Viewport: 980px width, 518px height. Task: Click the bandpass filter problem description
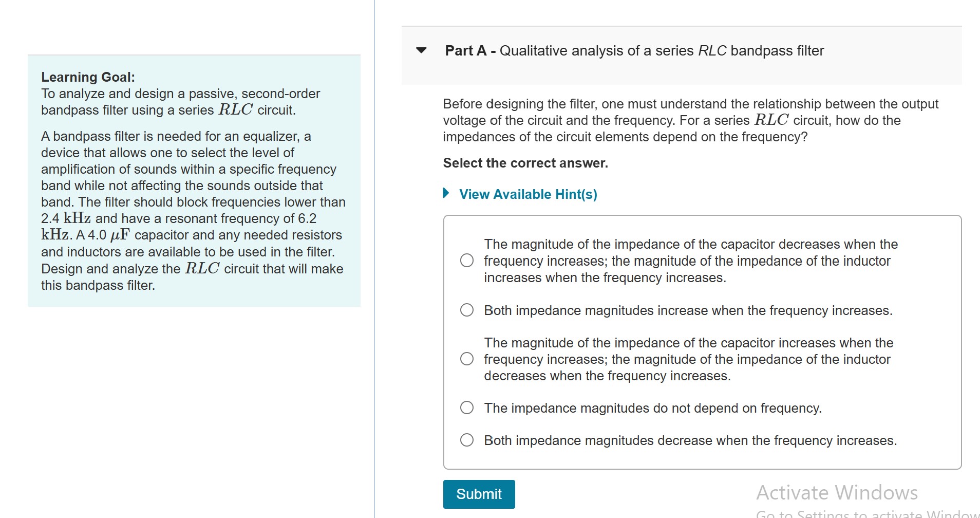point(194,211)
